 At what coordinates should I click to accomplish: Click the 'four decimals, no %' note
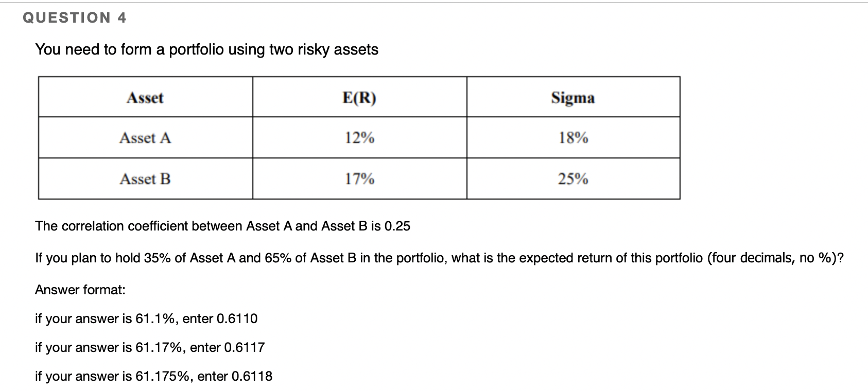[772, 258]
